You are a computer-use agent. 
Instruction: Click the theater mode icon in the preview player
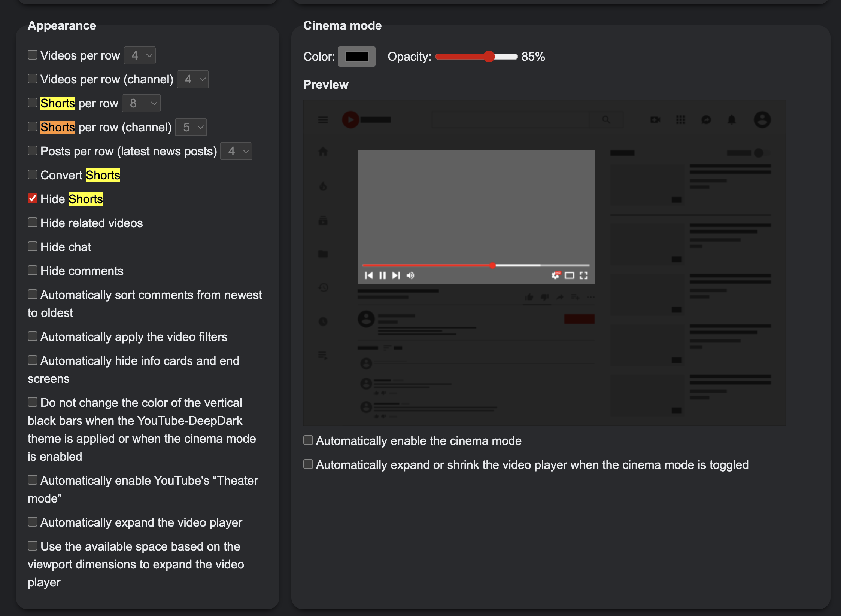tap(569, 275)
